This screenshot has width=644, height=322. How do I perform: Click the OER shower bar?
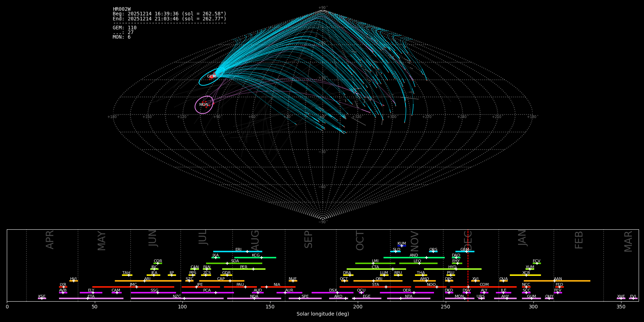407,293
